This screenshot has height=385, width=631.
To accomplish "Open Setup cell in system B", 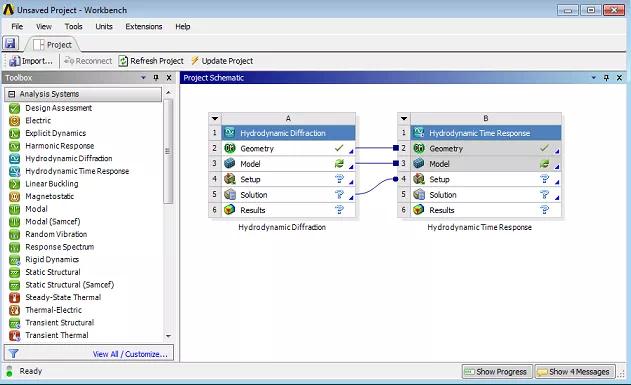I will pyautogui.click(x=485, y=179).
